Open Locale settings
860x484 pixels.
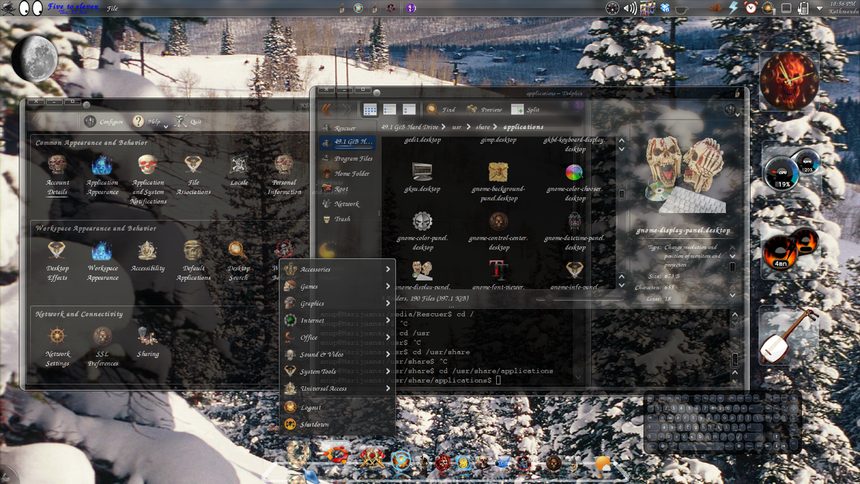[x=239, y=171]
